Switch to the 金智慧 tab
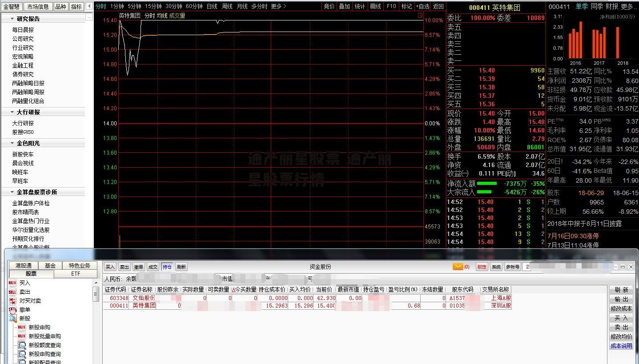This screenshot has height=364, width=639. (12, 6)
